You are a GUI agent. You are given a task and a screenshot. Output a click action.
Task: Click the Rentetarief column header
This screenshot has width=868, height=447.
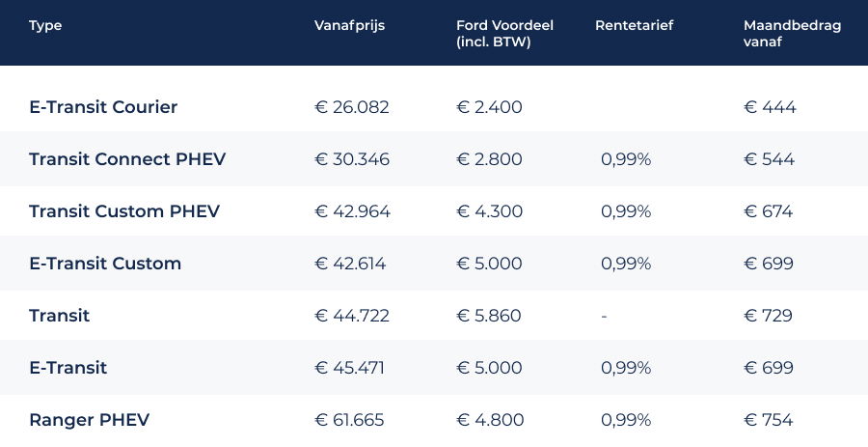point(634,26)
